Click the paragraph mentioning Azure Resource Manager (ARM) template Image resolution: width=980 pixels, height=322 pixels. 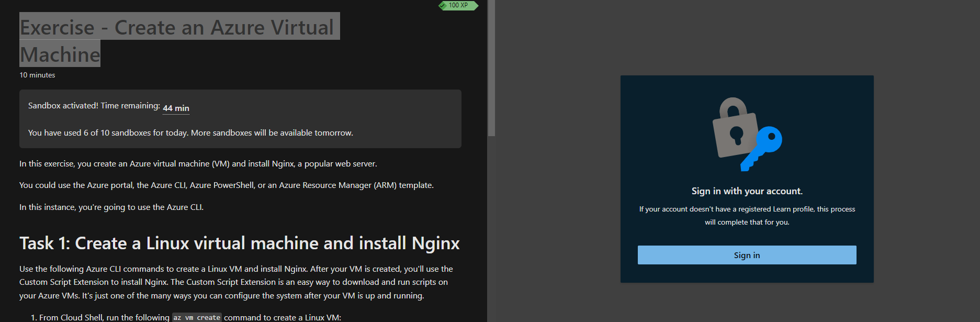(227, 185)
